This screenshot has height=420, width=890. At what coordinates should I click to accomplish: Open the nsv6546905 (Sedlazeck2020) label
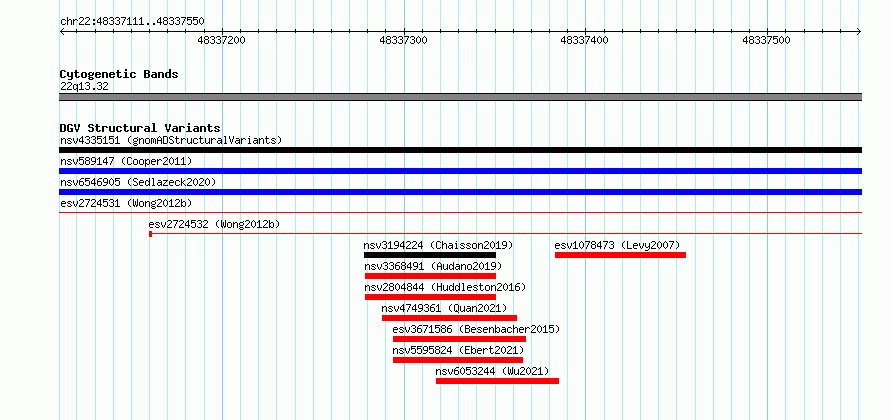[x=138, y=182]
